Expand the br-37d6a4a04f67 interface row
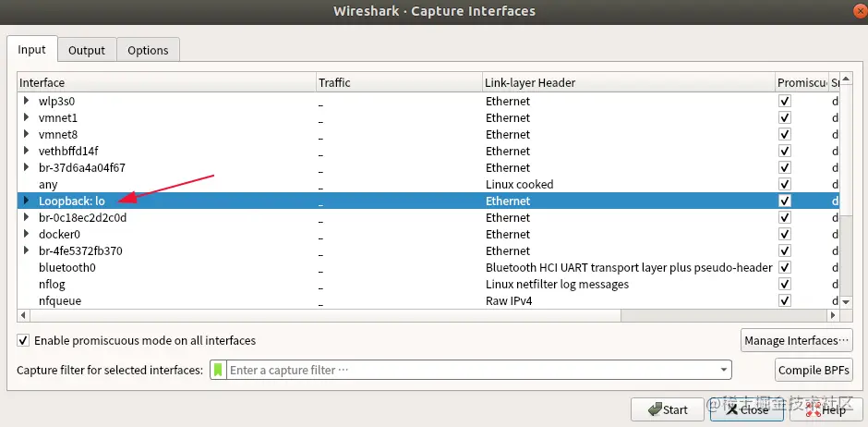 pyautogui.click(x=26, y=167)
